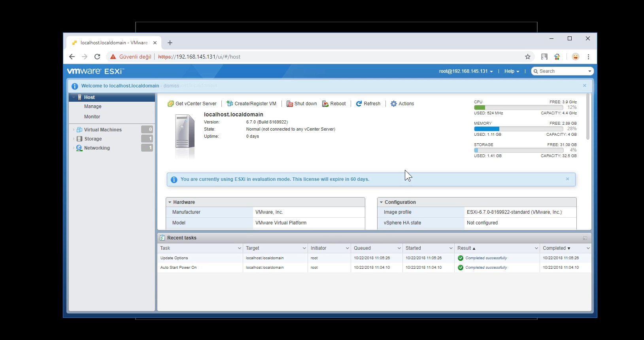Click the Virtual Machines count badge
The height and width of the screenshot is (340, 644).
click(147, 129)
